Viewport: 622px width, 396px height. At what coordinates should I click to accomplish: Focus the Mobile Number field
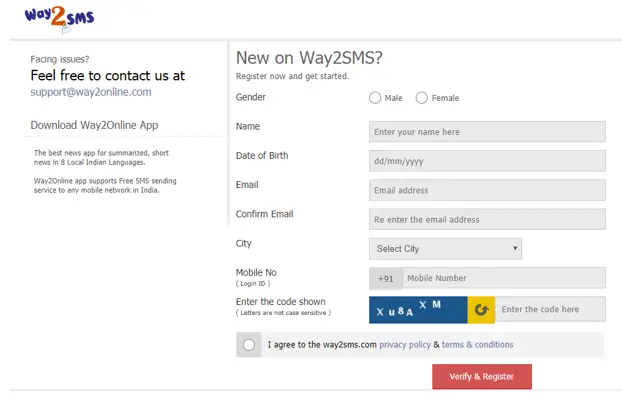504,278
